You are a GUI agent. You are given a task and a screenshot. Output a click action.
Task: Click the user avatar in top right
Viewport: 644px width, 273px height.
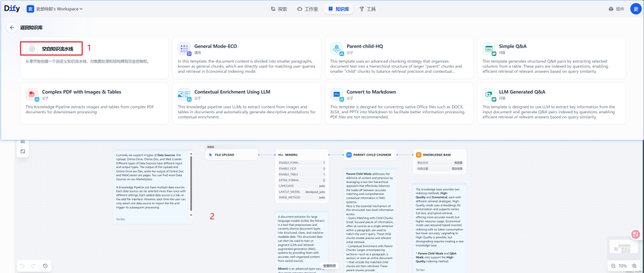[634, 9]
